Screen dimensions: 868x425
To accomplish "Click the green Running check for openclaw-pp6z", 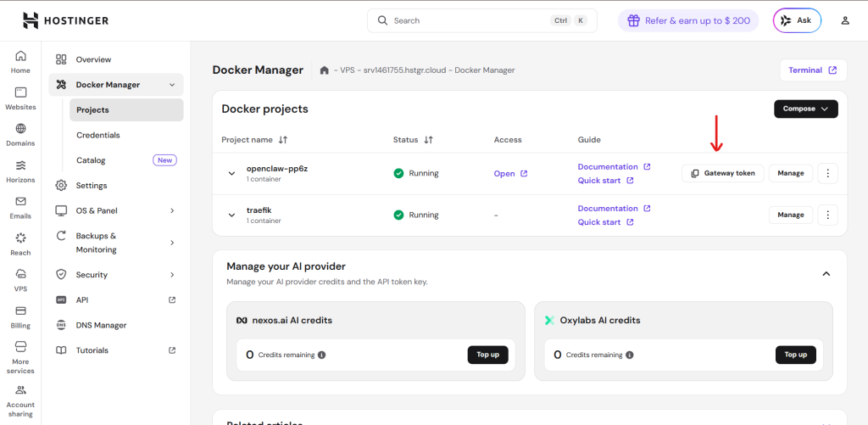I will click(x=398, y=173).
